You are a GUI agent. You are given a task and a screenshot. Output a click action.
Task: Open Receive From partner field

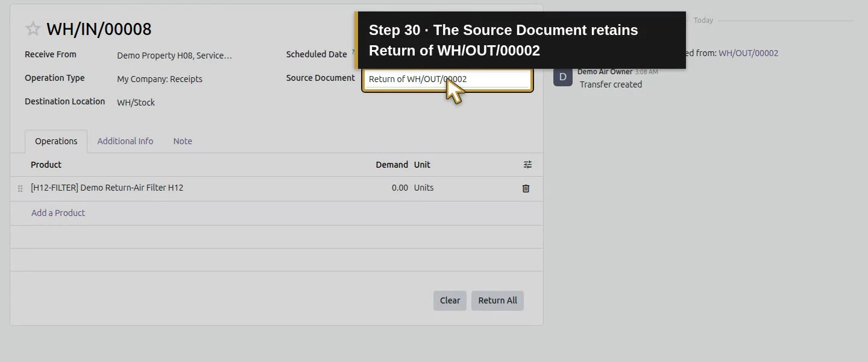[174, 56]
